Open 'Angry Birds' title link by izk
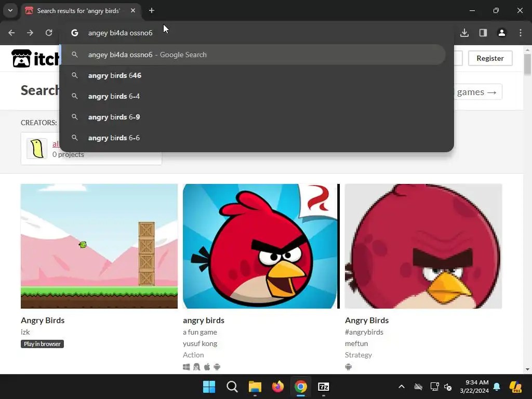532x399 pixels. click(43, 320)
